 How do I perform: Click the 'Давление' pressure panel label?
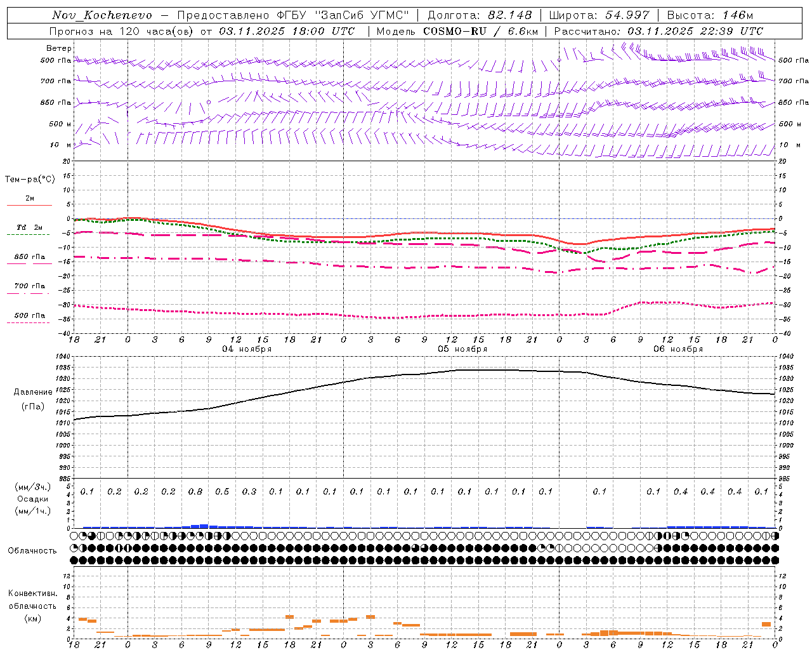coord(33,392)
